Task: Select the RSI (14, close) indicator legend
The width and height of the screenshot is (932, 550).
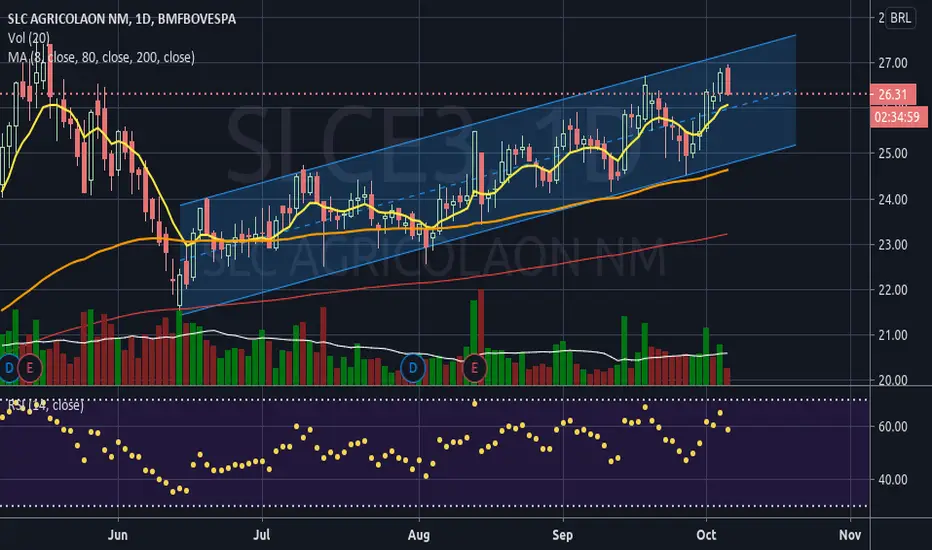Action: (45, 406)
